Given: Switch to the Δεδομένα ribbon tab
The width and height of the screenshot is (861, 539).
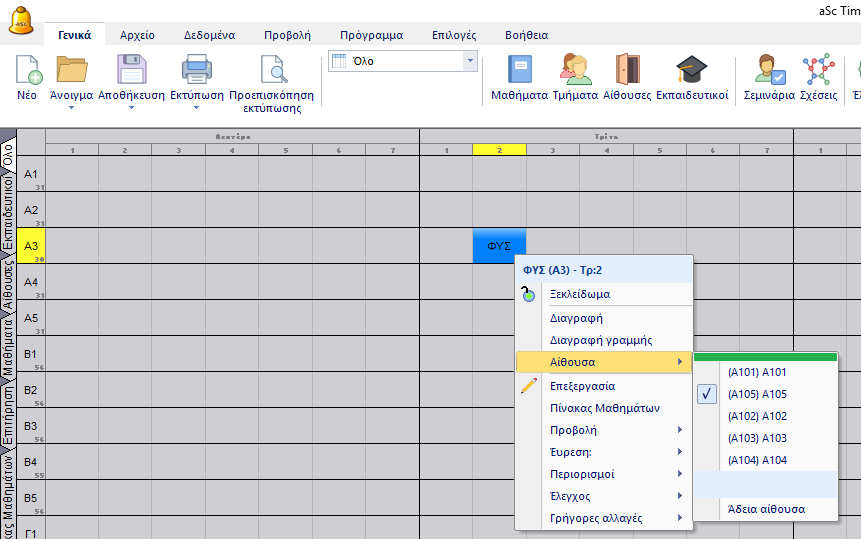Looking at the screenshot, I should click(209, 34).
